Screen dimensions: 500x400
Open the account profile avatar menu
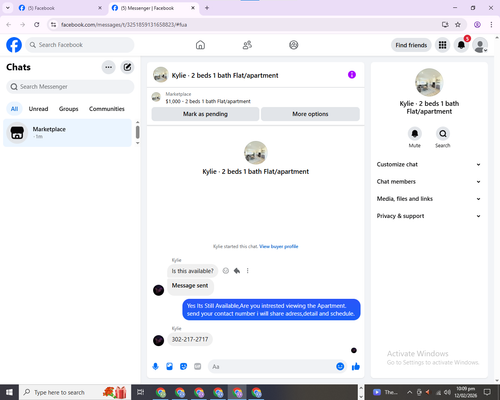480,45
